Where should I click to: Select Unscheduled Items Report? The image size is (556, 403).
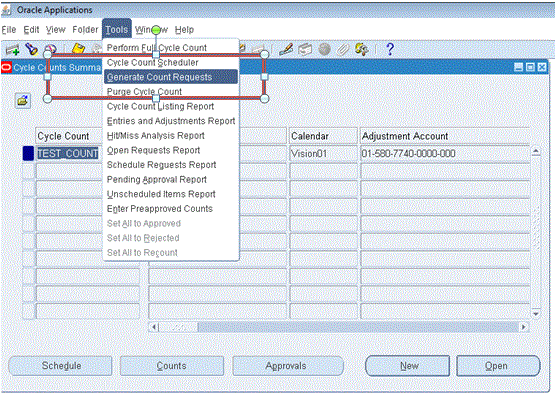coord(161,194)
